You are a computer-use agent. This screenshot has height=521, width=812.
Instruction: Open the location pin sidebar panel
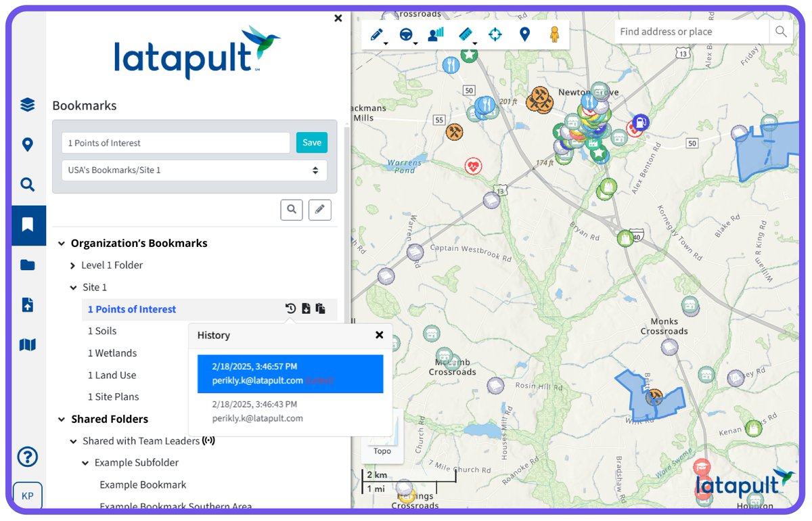(x=28, y=145)
